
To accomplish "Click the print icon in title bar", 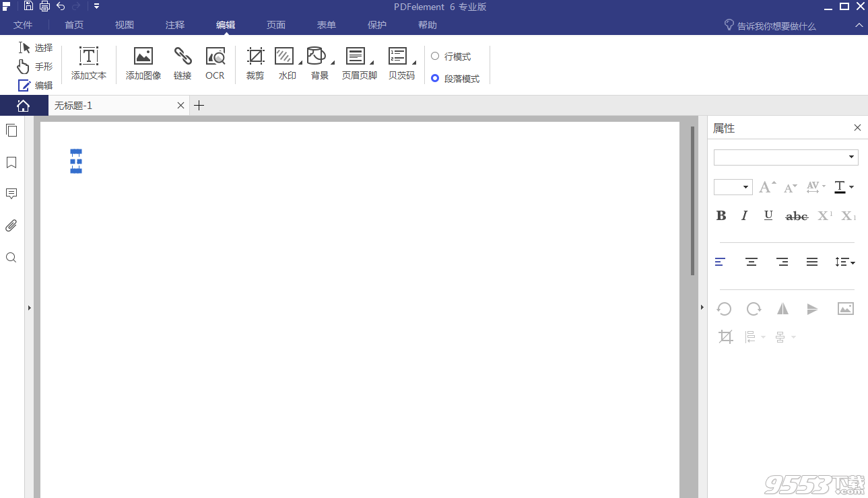I will [44, 7].
